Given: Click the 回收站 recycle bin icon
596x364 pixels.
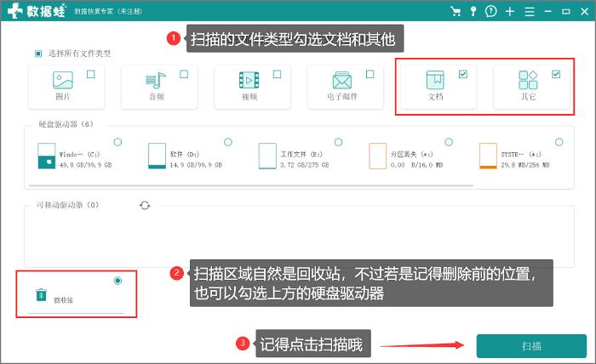Looking at the screenshot, I should tap(41, 294).
